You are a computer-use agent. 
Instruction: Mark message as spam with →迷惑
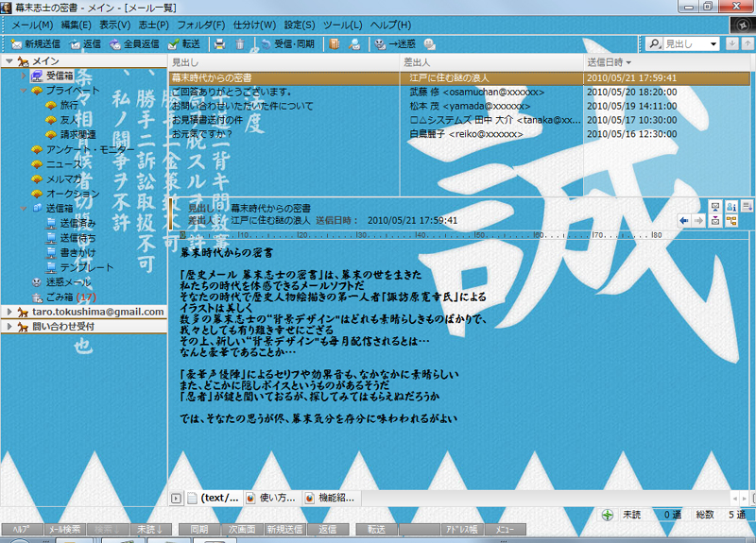click(x=395, y=44)
